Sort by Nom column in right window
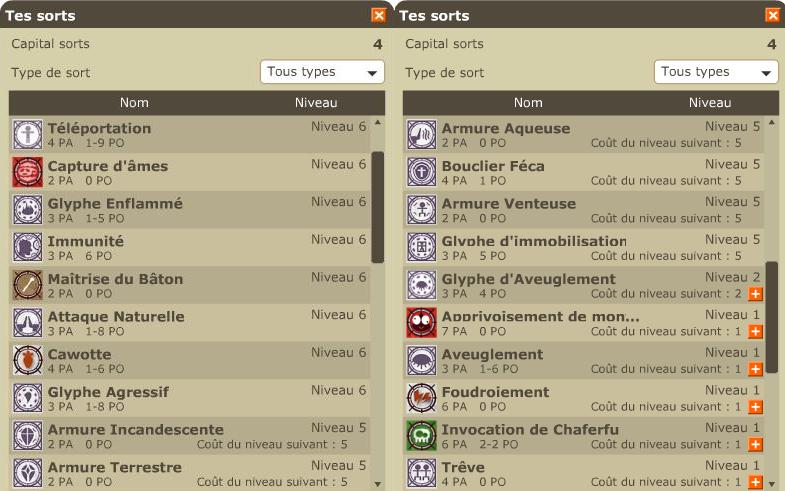Image resolution: width=785 pixels, height=491 pixels. coord(528,103)
